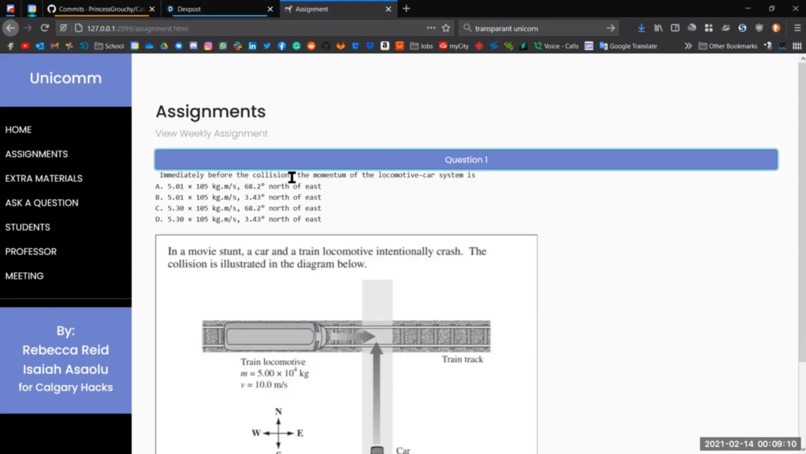Bookmark this page with the star icon
The image size is (806, 454).
coord(446,28)
